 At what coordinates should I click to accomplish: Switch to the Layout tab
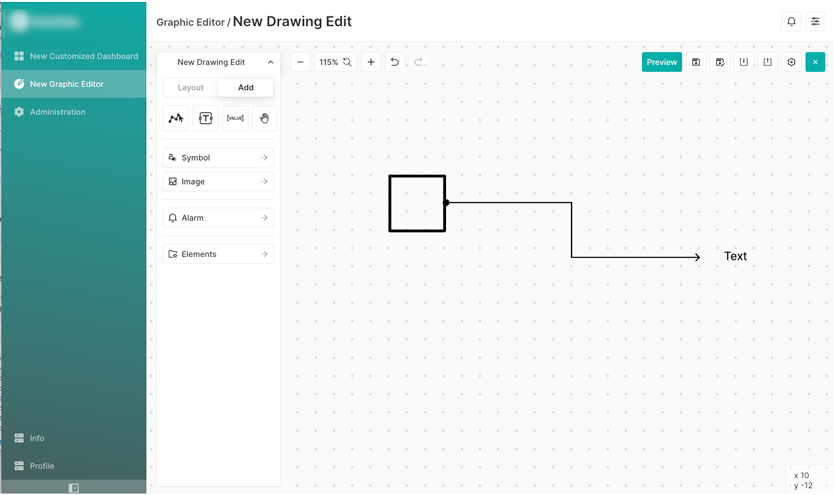click(191, 88)
